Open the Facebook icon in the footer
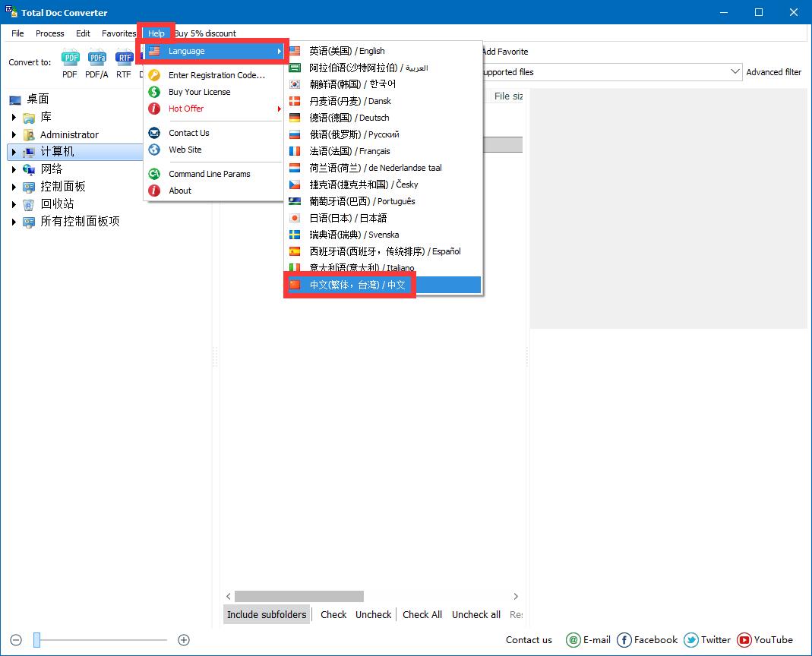The width and height of the screenshot is (812, 656). (624, 640)
